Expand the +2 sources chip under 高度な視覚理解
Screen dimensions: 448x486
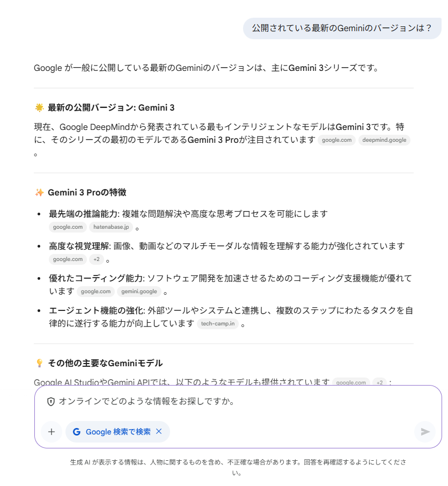pos(97,259)
